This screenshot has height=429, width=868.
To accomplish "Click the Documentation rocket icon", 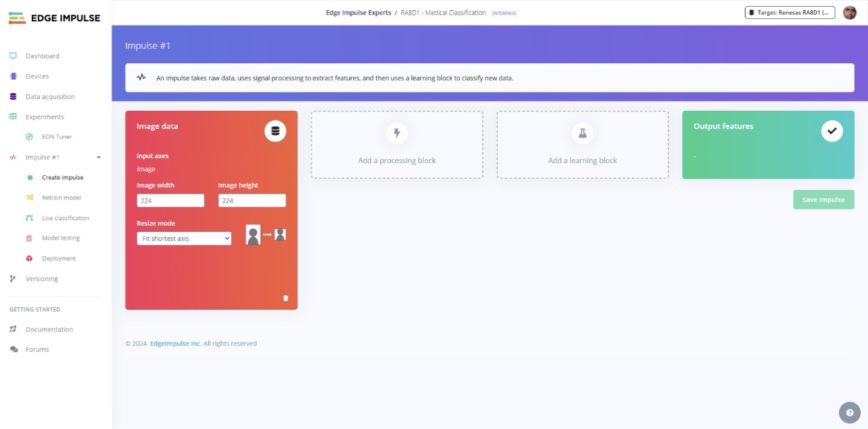I will (13, 329).
